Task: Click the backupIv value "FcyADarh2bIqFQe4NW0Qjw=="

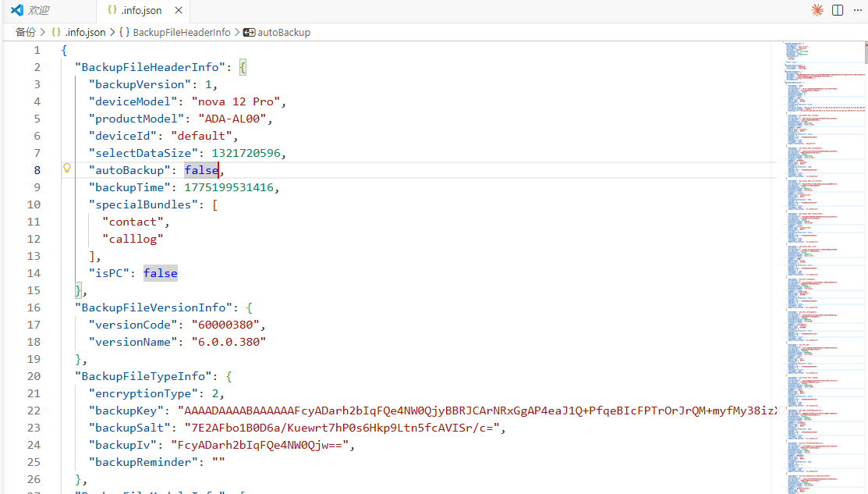Action: point(260,445)
